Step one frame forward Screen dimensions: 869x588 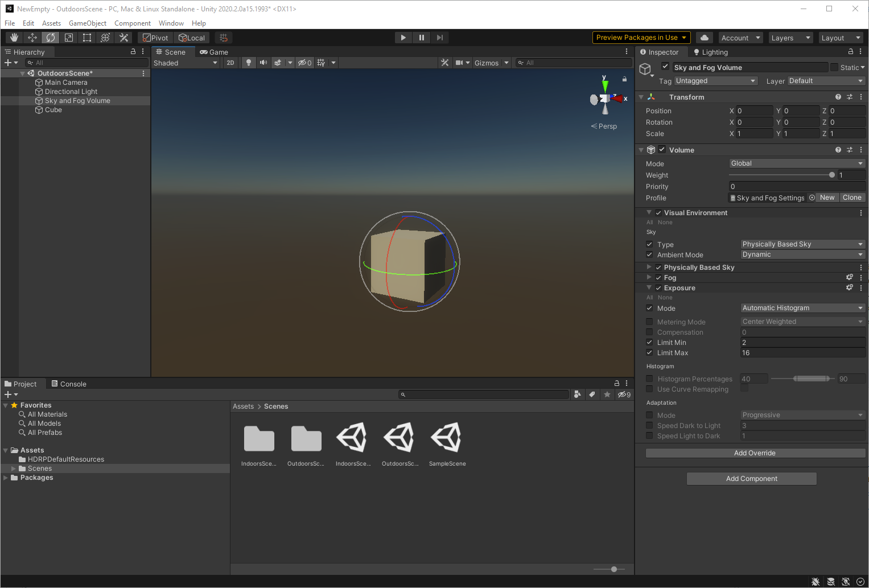(440, 38)
